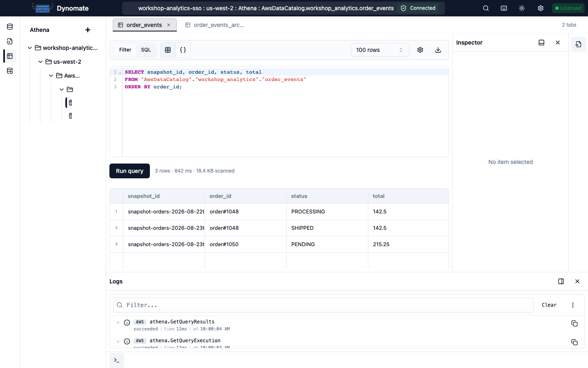Switch to SQL mode
This screenshot has width=588, height=368.
146,50
